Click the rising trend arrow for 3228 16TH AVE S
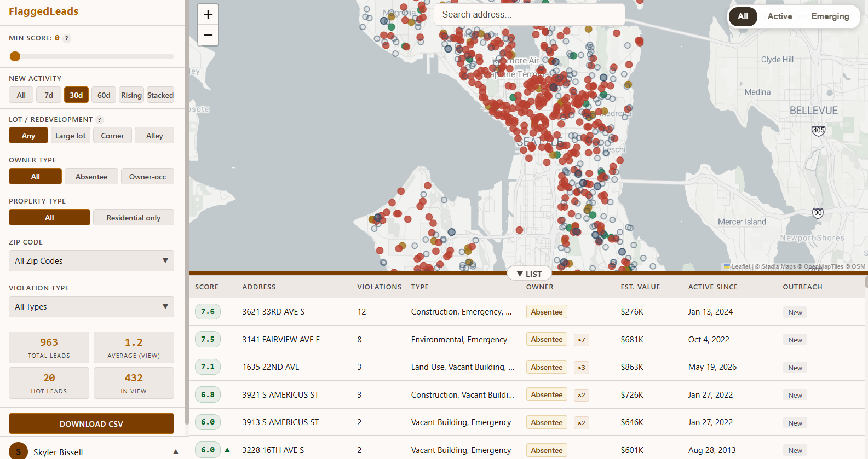Image resolution: width=868 pixels, height=459 pixels. coord(227,450)
